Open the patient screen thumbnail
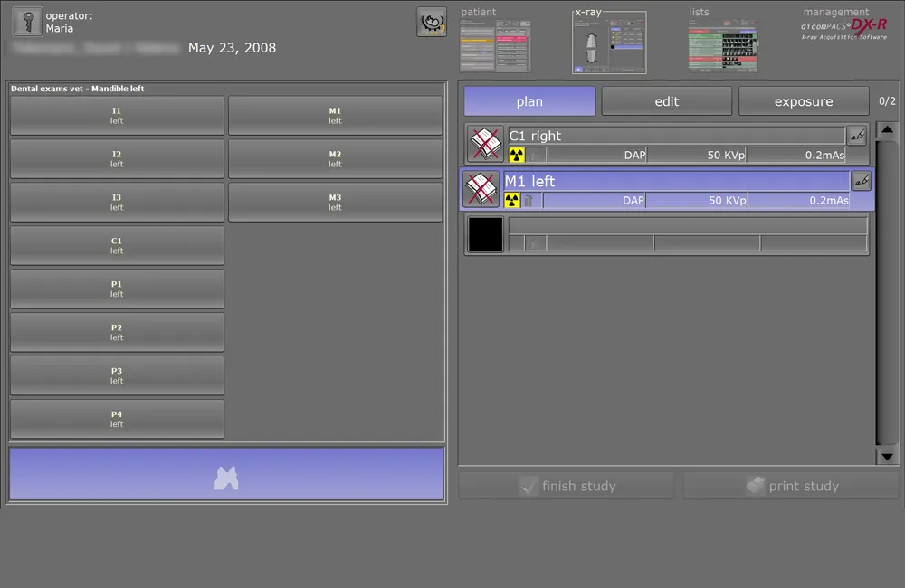 click(x=495, y=45)
